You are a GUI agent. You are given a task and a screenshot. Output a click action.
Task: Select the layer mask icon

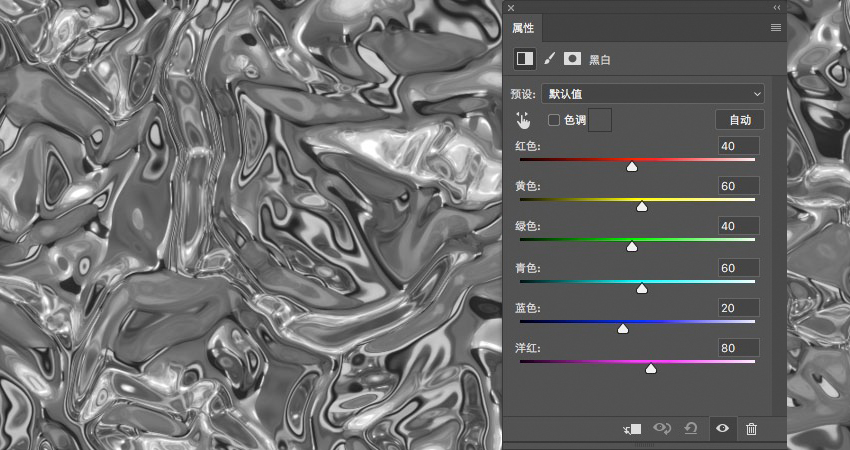tap(572, 59)
